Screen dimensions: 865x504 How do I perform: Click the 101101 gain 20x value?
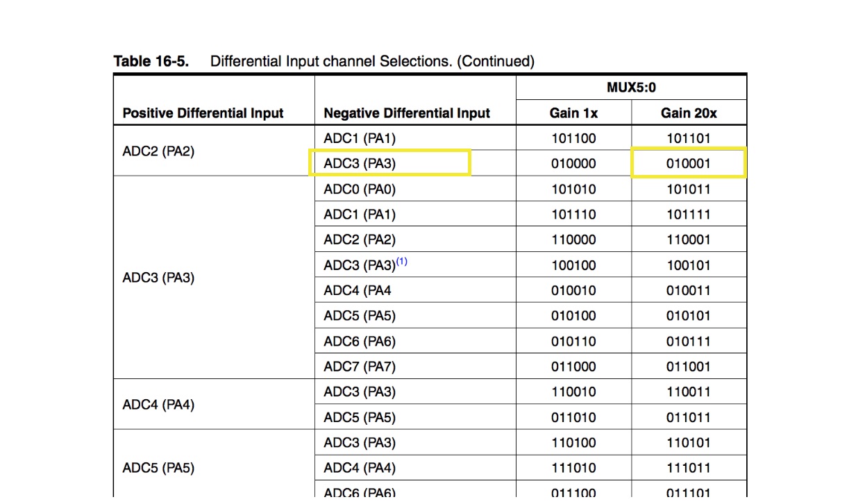click(x=688, y=138)
